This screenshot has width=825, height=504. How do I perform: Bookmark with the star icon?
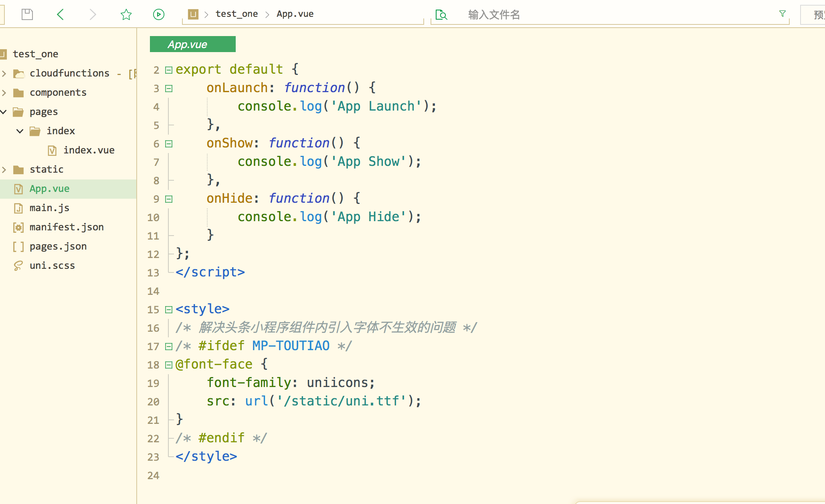point(126,14)
